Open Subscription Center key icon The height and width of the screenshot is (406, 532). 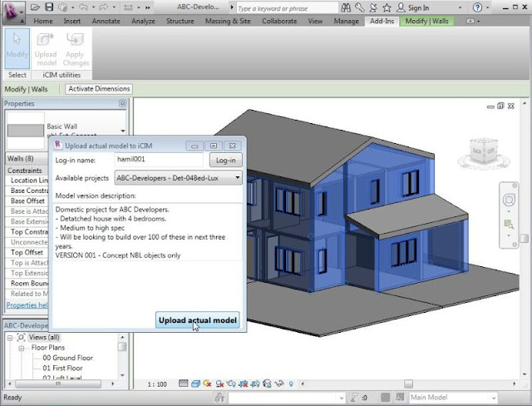(x=360, y=7)
